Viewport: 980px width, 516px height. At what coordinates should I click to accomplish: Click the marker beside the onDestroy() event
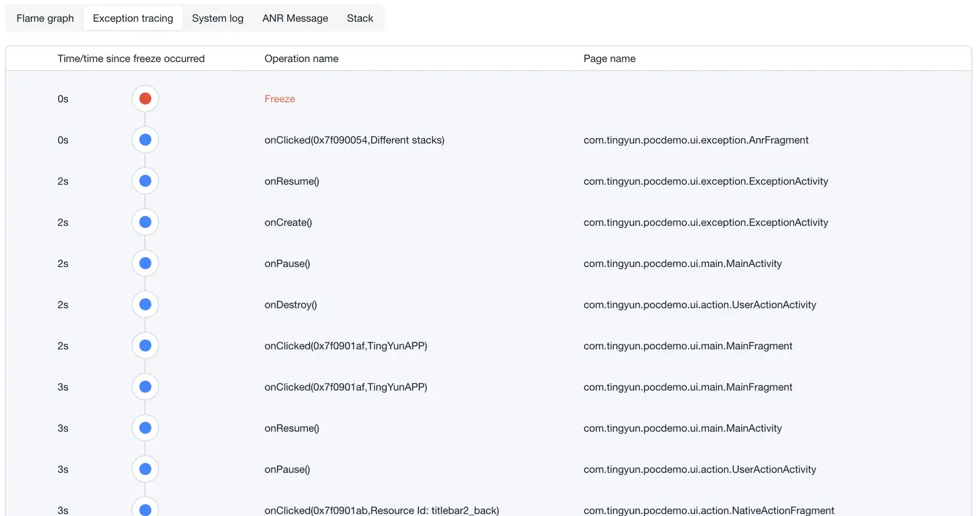[145, 305]
